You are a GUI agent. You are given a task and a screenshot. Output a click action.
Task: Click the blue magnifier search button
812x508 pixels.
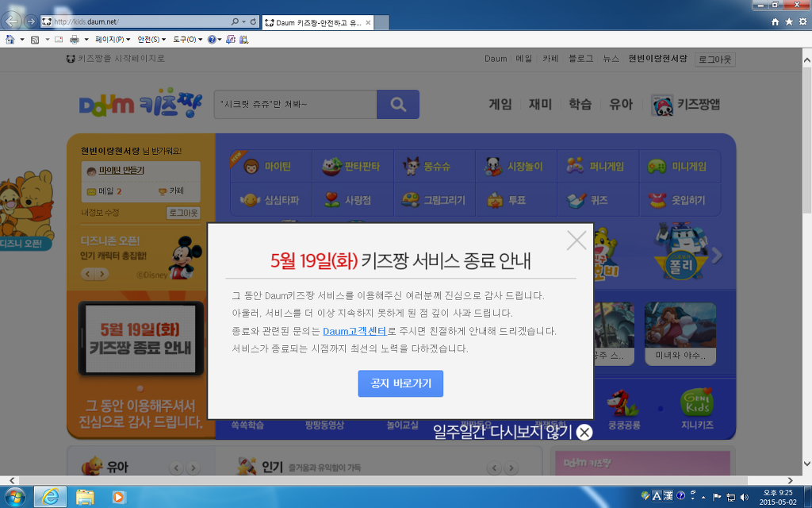pos(397,104)
